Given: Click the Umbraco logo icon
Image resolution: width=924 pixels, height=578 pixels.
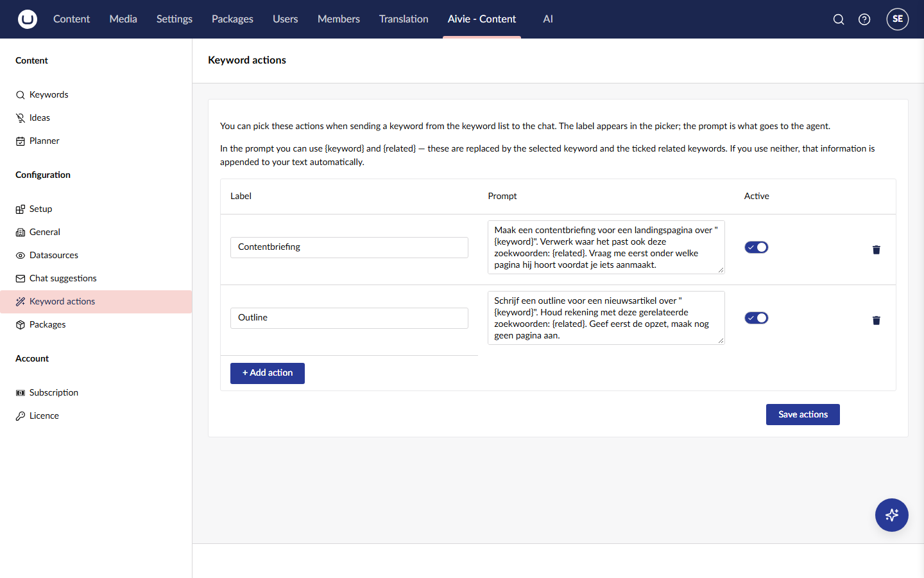Looking at the screenshot, I should click(28, 19).
